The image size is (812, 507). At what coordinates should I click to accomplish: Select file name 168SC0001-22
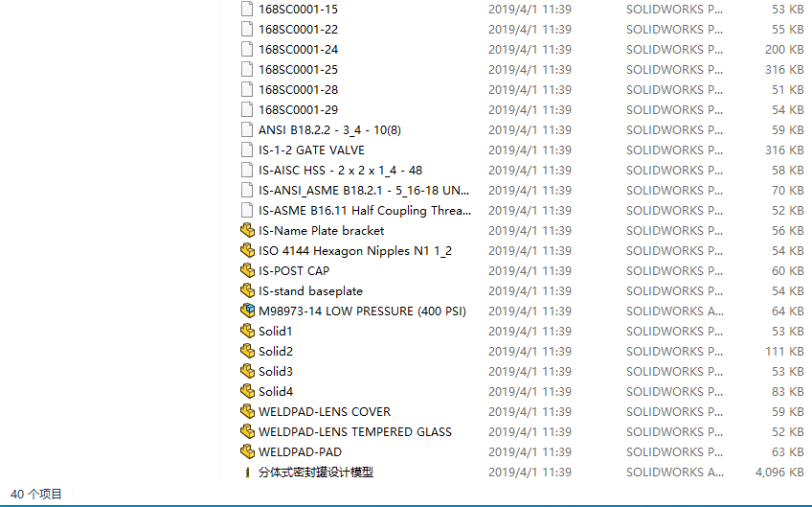tap(299, 30)
